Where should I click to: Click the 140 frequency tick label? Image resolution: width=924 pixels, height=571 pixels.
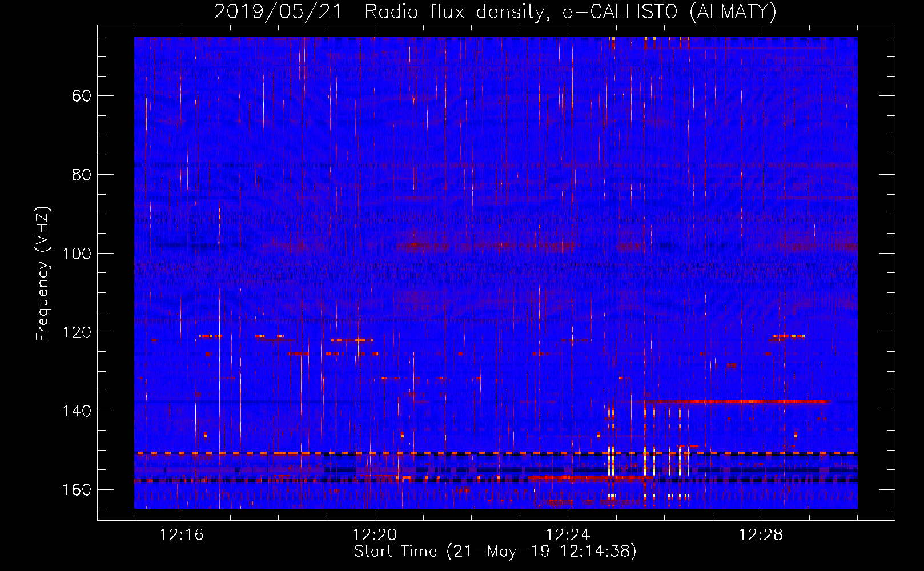click(77, 411)
